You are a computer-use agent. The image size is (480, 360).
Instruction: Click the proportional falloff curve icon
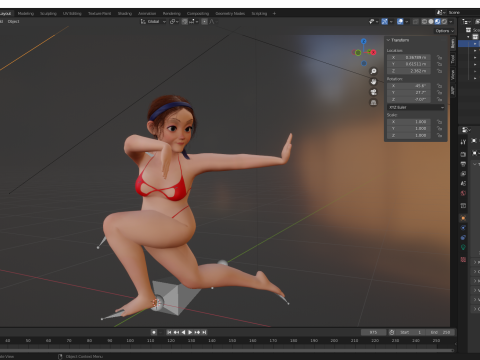click(213, 22)
